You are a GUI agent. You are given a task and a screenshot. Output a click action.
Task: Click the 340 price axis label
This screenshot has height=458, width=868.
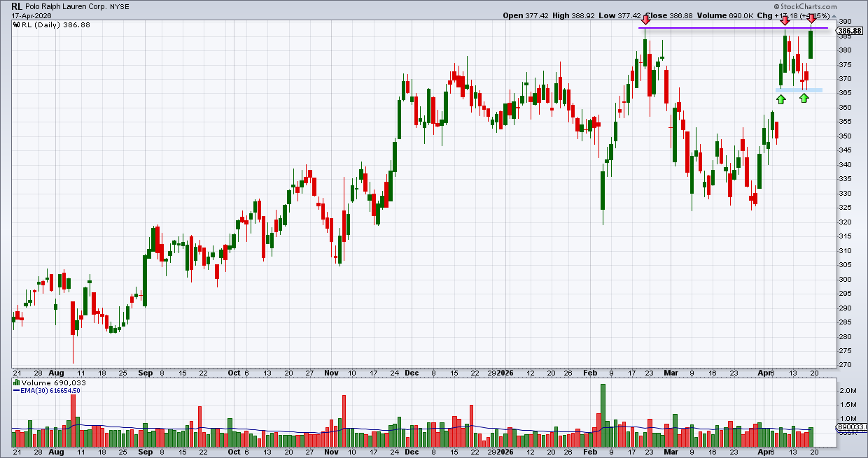click(x=846, y=165)
